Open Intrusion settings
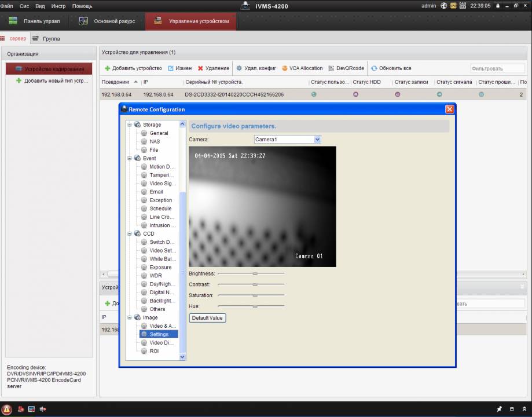The width and height of the screenshot is (532, 417). coord(163,225)
